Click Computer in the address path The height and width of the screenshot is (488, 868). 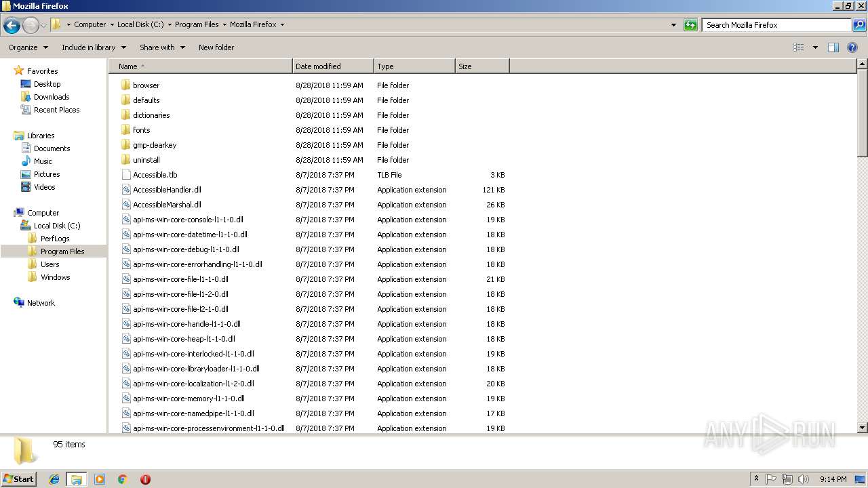tap(90, 24)
